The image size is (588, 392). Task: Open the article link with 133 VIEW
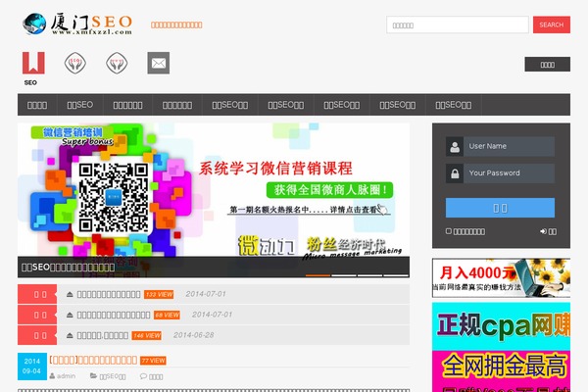pyautogui.click(x=109, y=294)
